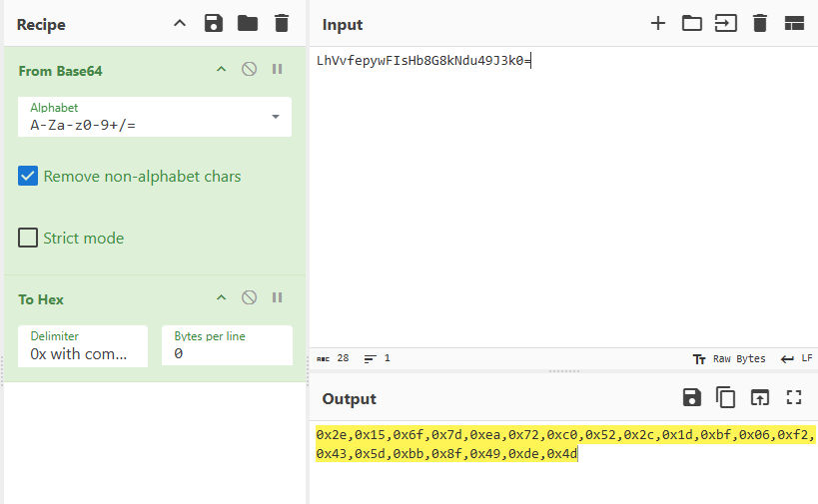Collapse the From Base64 operation
The image size is (818, 504).
pos(221,69)
